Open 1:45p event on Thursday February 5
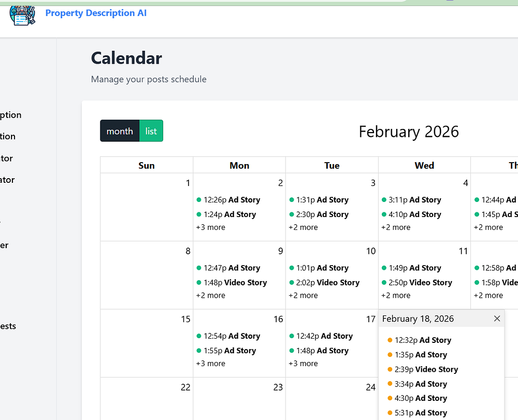Viewport: 518px width, 420px height. pyautogui.click(x=496, y=214)
